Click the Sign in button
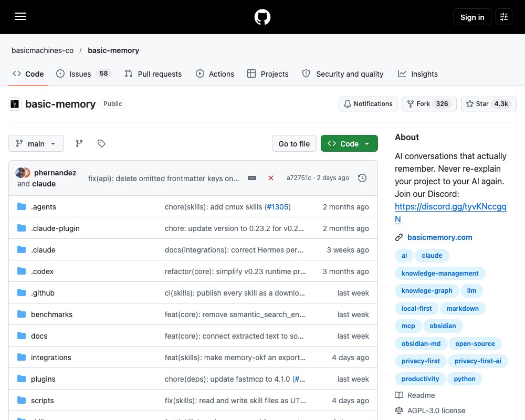This screenshot has width=525, height=420. pos(472,17)
